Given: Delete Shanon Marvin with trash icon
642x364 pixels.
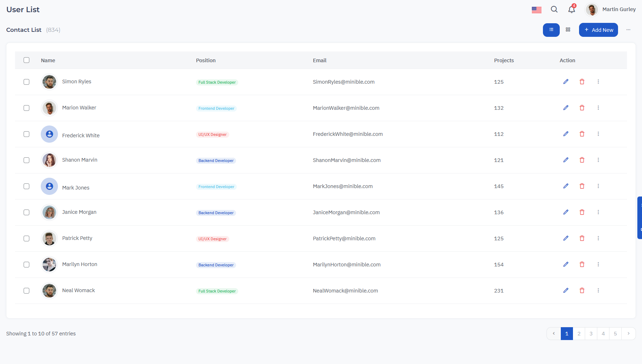Looking at the screenshot, I should [x=582, y=160].
